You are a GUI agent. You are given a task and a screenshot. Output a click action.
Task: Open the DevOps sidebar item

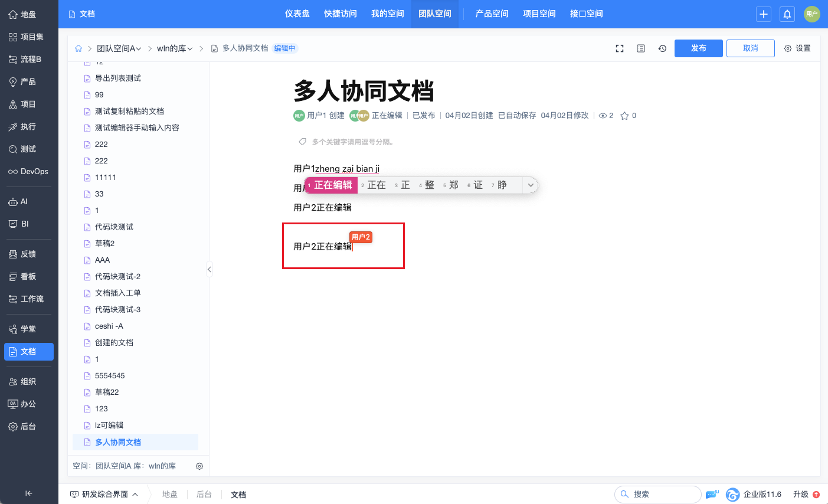pyautogui.click(x=28, y=171)
